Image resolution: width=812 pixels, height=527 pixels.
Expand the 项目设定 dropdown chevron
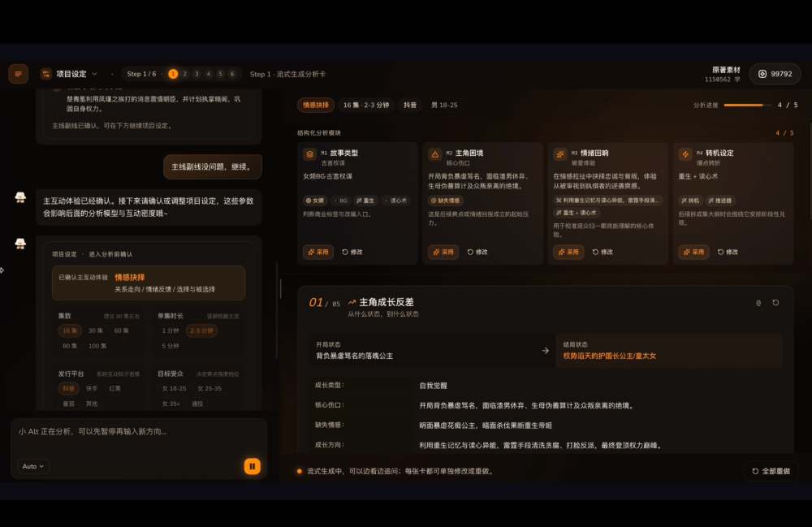(95, 74)
